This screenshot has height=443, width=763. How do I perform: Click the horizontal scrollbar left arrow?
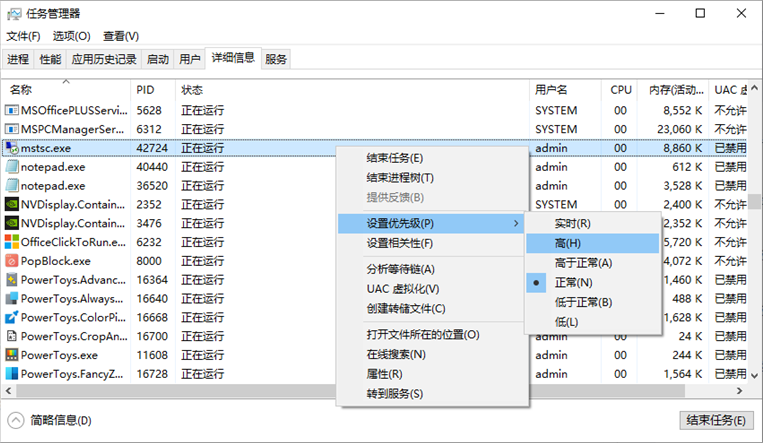coord(8,390)
